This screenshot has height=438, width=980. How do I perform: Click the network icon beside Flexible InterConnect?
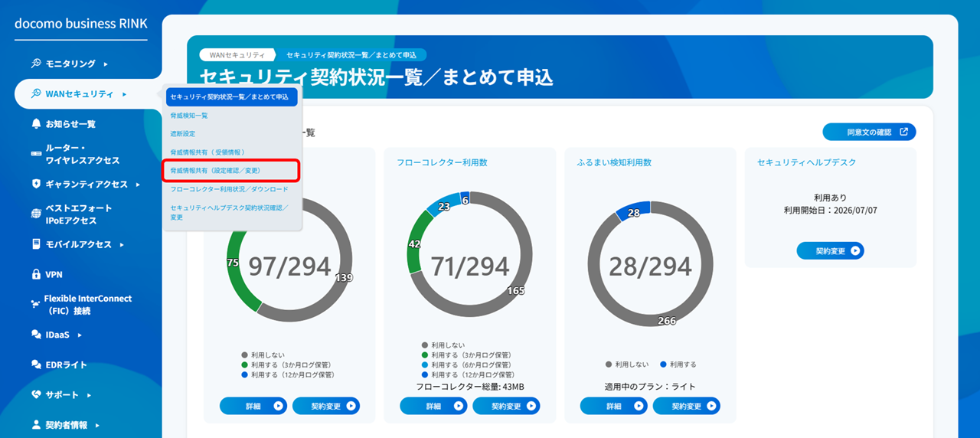pyautogui.click(x=36, y=305)
